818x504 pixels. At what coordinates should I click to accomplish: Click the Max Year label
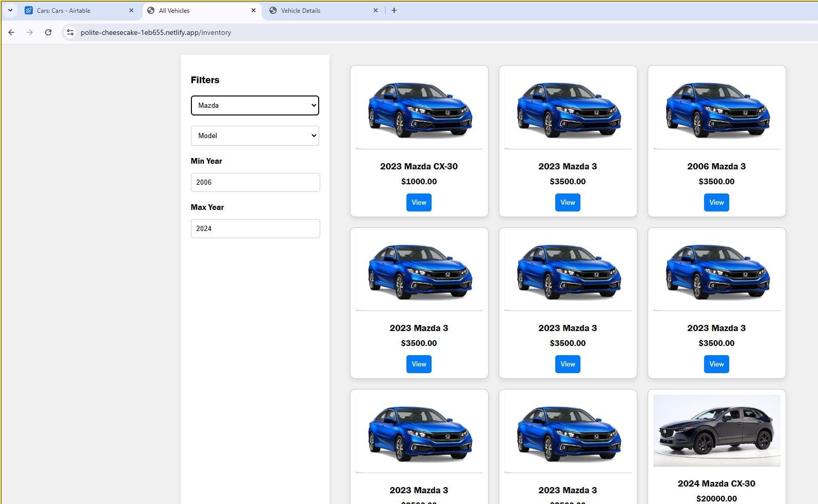pyautogui.click(x=207, y=207)
